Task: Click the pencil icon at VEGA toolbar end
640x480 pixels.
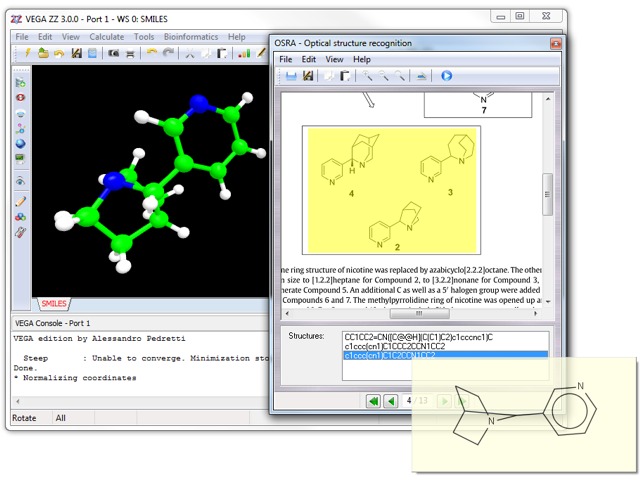Action: (261, 53)
